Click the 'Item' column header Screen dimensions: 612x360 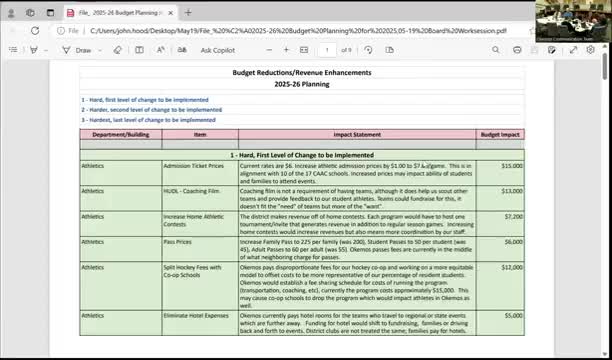200,134
